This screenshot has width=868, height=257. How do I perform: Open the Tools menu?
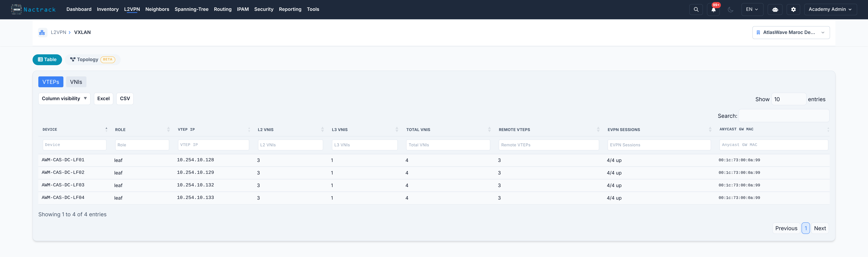pyautogui.click(x=313, y=10)
